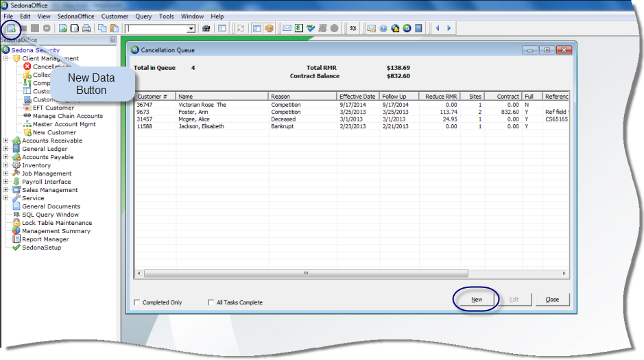Click the scrollbar right arrow
Viewport: 644px width, 360px height.
coord(564,274)
